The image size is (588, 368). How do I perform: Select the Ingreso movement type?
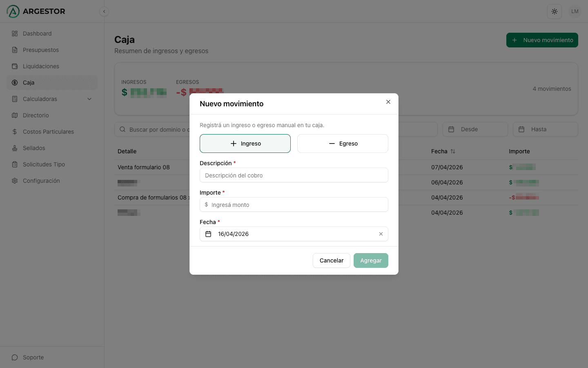pyautogui.click(x=245, y=144)
